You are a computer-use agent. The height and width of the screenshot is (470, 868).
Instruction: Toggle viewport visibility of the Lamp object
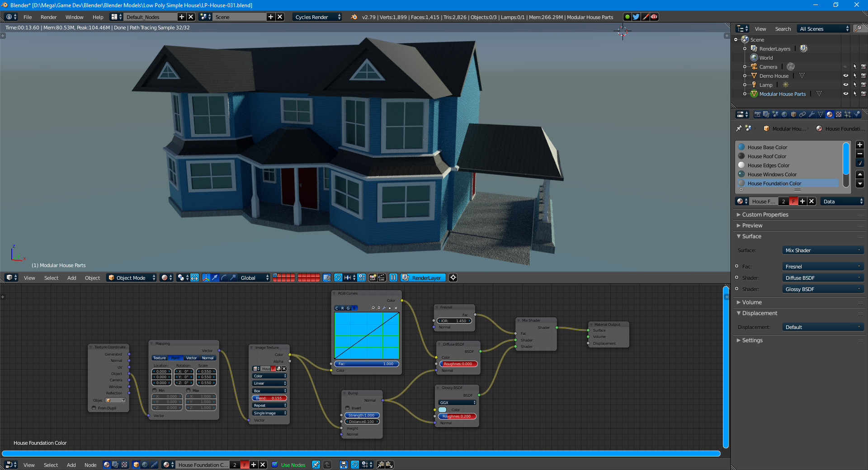846,85
